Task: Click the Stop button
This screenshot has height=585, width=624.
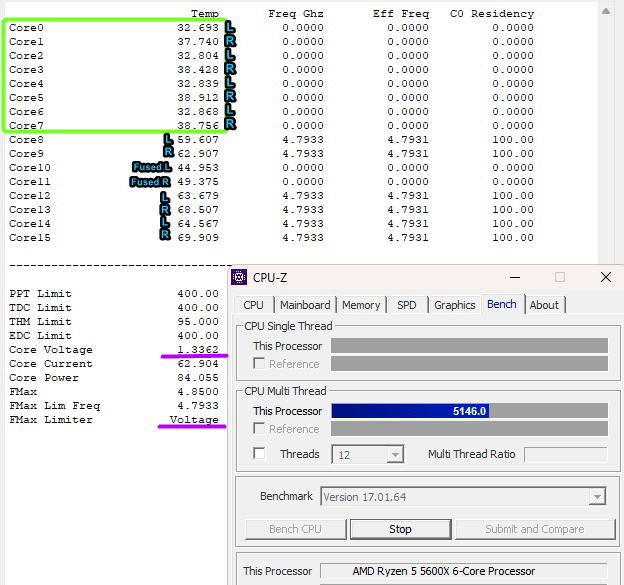Action: (400, 529)
